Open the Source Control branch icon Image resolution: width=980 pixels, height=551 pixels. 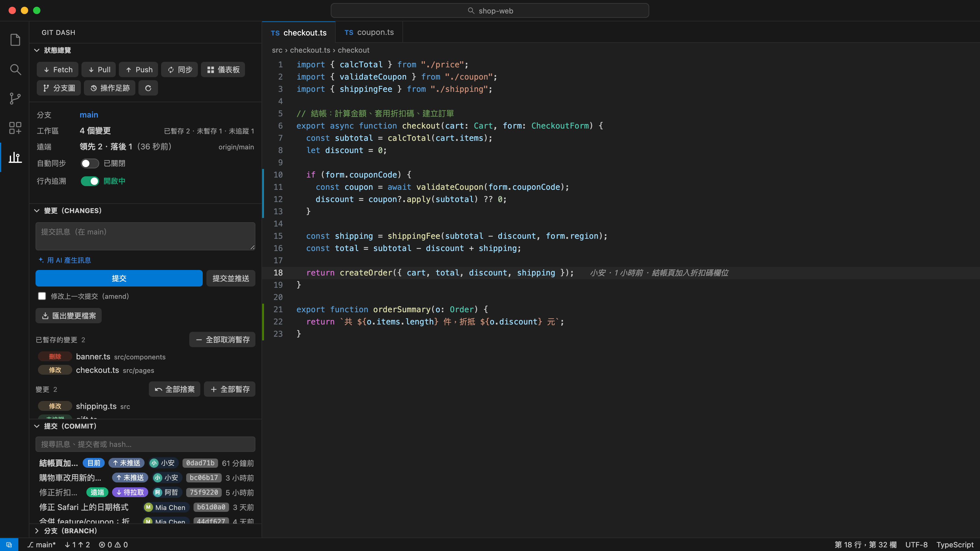click(x=15, y=99)
